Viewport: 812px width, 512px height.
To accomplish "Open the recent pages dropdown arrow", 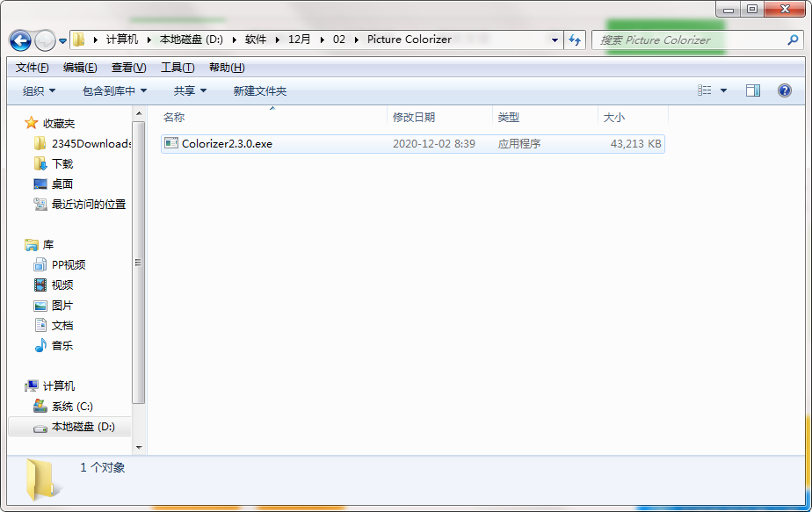I will coord(62,40).
